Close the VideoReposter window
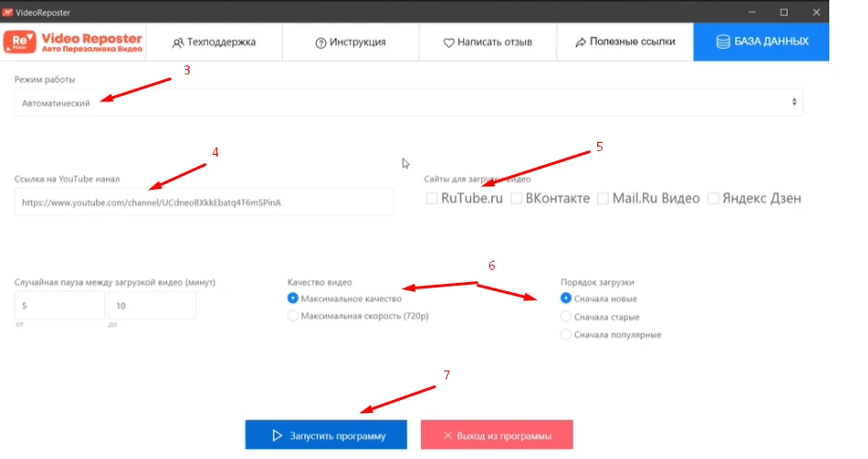 pyautogui.click(x=816, y=12)
